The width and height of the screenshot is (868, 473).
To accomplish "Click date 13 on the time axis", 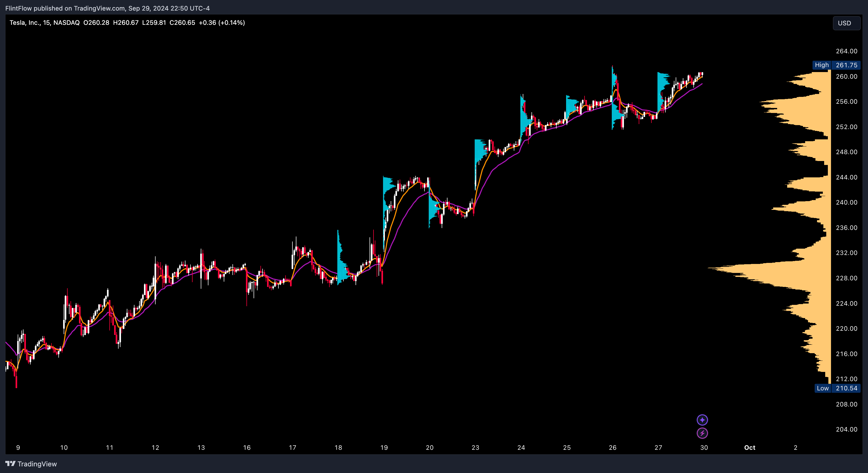I will pos(201,447).
